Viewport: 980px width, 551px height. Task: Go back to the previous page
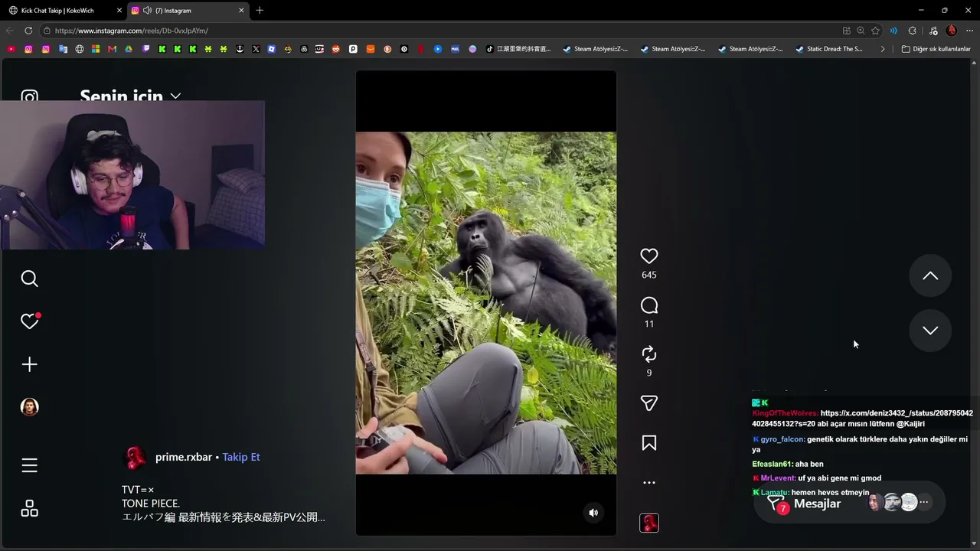tap(10, 31)
